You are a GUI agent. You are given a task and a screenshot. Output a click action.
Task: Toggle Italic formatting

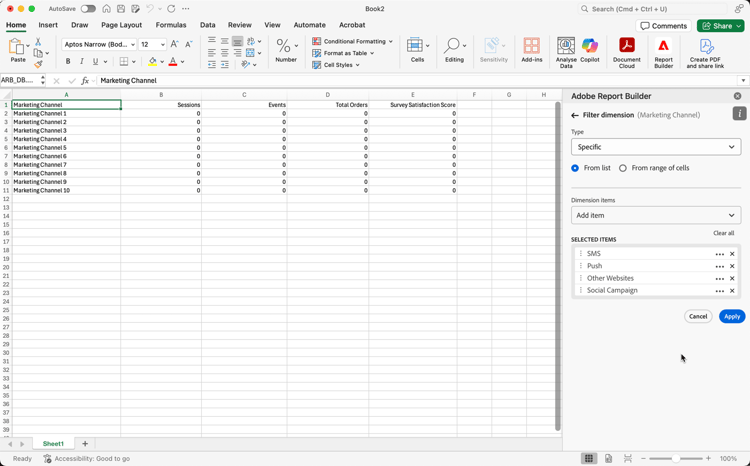tap(82, 61)
